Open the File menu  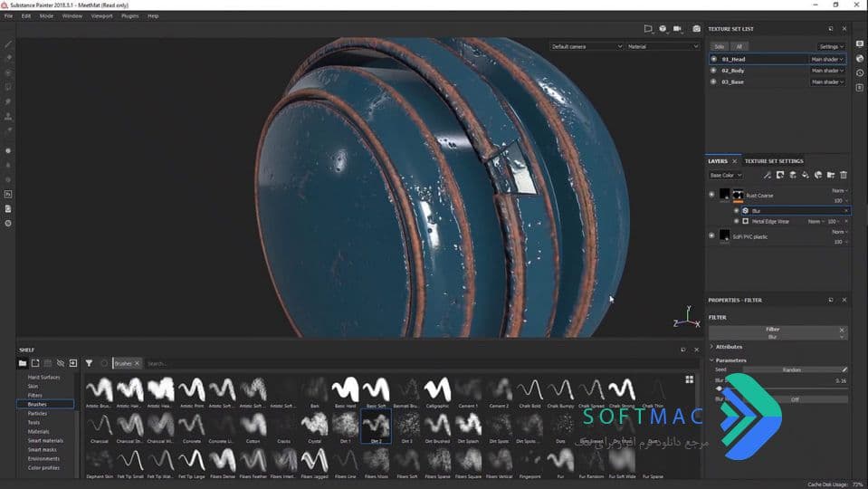click(x=8, y=16)
